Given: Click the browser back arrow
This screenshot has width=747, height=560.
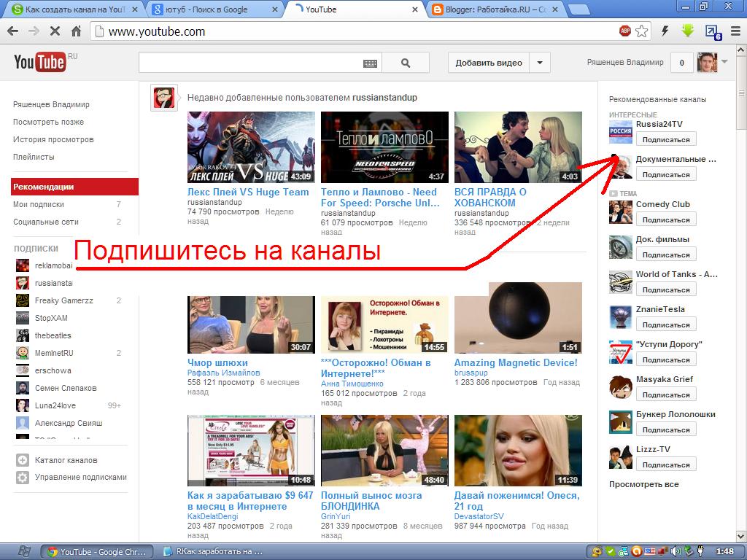Looking at the screenshot, I should pyautogui.click(x=13, y=31).
